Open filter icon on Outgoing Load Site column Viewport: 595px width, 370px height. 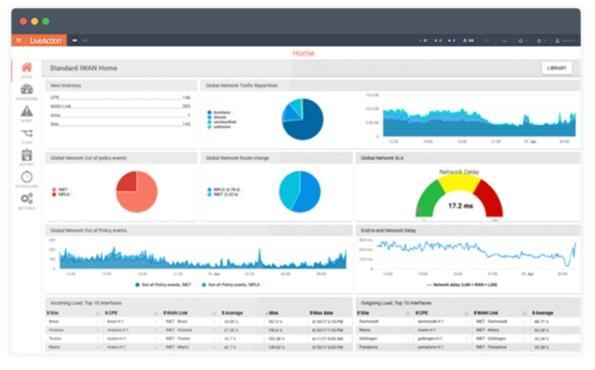point(408,313)
